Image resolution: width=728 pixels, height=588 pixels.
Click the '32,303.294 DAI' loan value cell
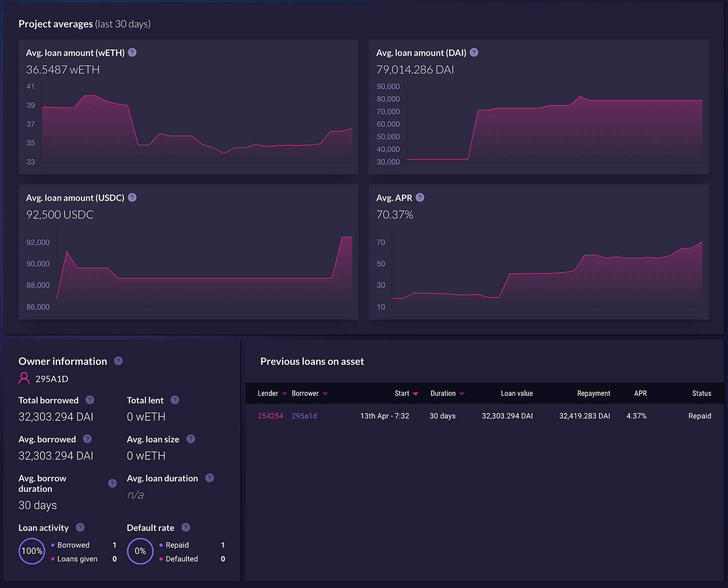tap(507, 416)
